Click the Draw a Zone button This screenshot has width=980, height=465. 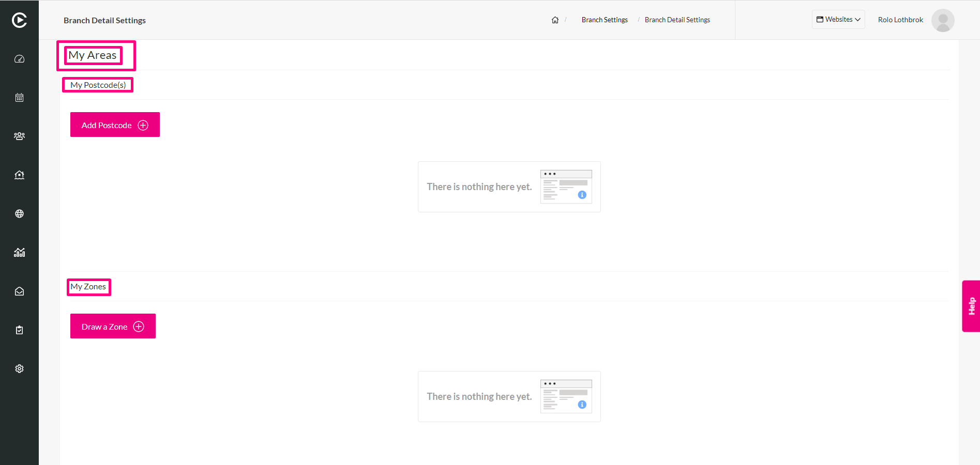(113, 326)
